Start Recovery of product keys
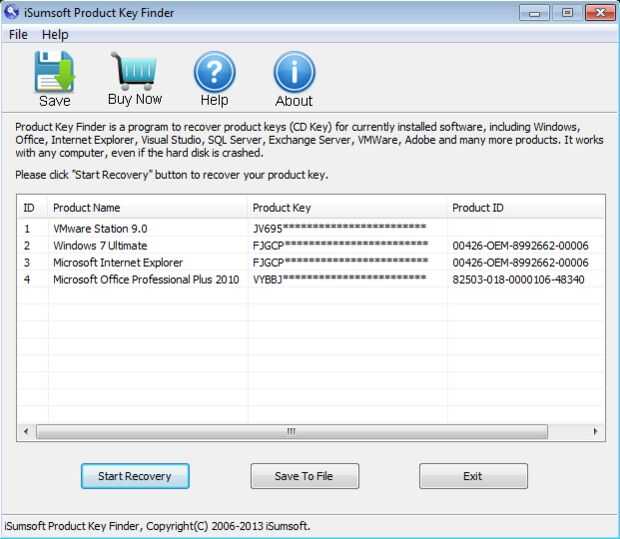Viewport: 620px width, 539px height. 135,476
